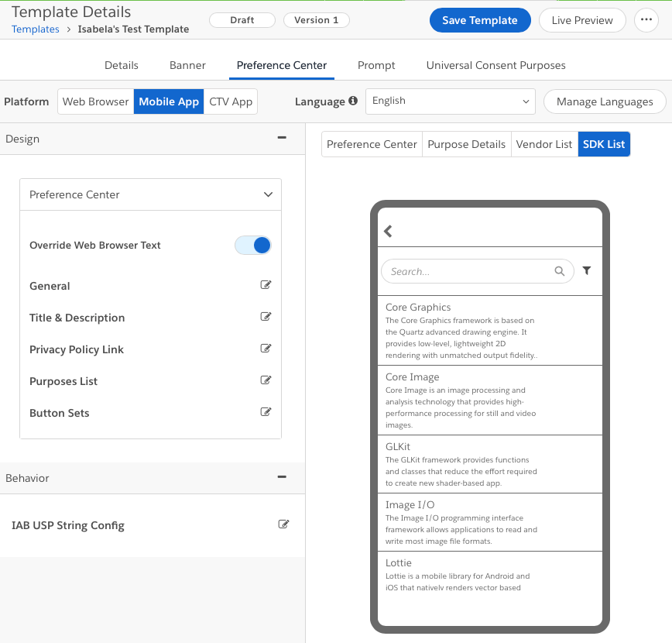Select the Core Graphics SDK entry
This screenshot has width=672, height=643.
[x=490, y=331]
